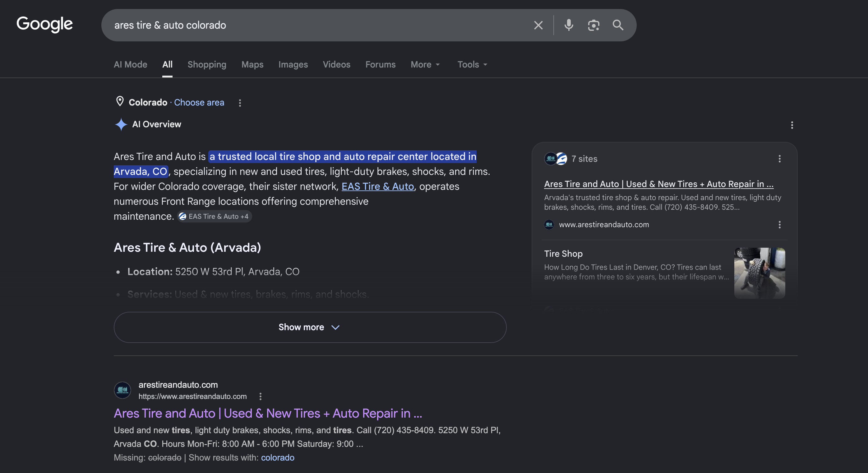
Task: Open Google Lens image search icon
Action: pos(593,25)
